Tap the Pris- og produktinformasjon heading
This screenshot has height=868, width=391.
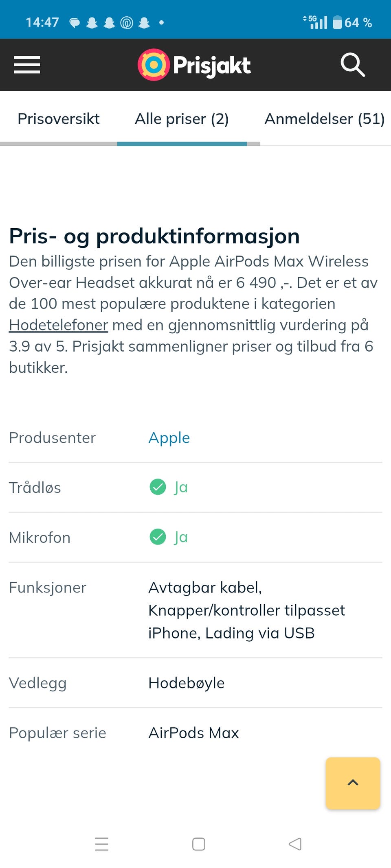point(154,236)
